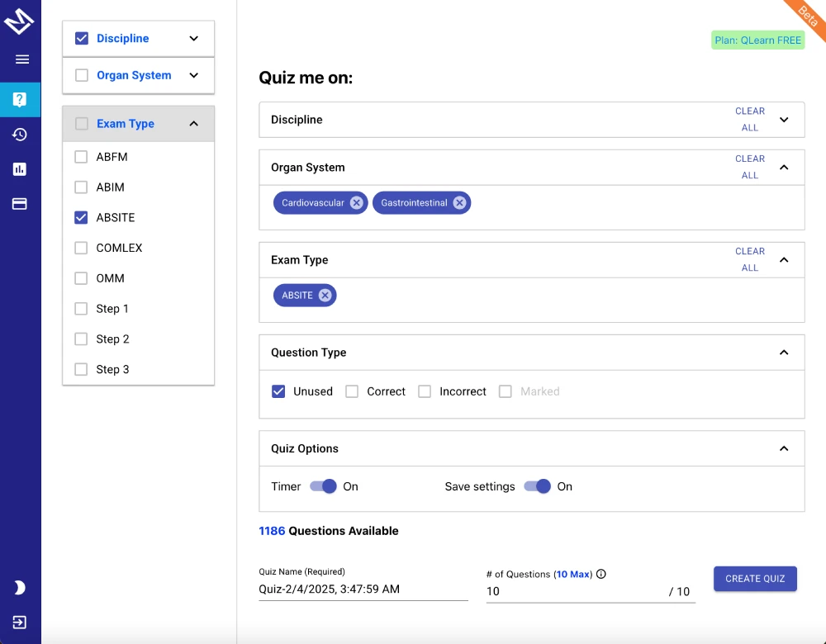Collapse the Exam Type filter chevron in left panel
Screen dimensions: 826x644
pos(194,124)
